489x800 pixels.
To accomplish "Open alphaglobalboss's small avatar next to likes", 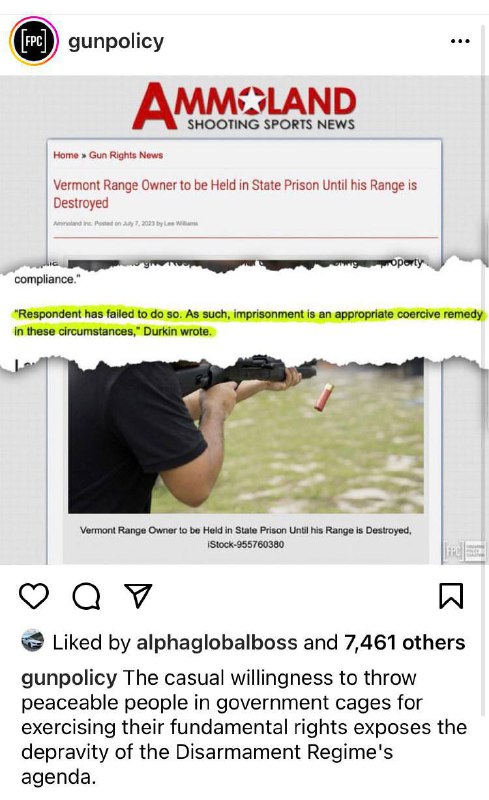I will 33,641.
